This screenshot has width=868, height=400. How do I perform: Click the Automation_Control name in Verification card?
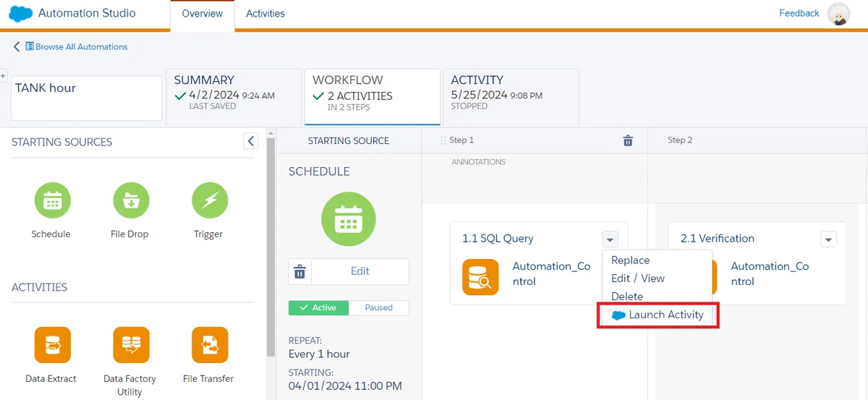tap(770, 274)
